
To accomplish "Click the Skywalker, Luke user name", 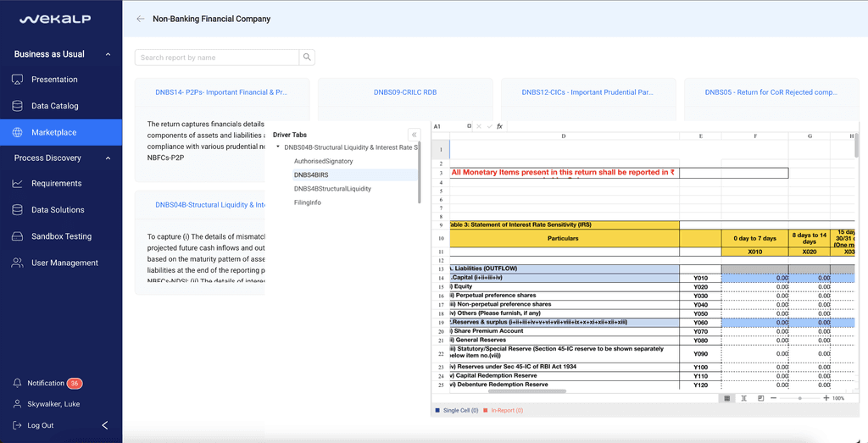I will point(53,404).
